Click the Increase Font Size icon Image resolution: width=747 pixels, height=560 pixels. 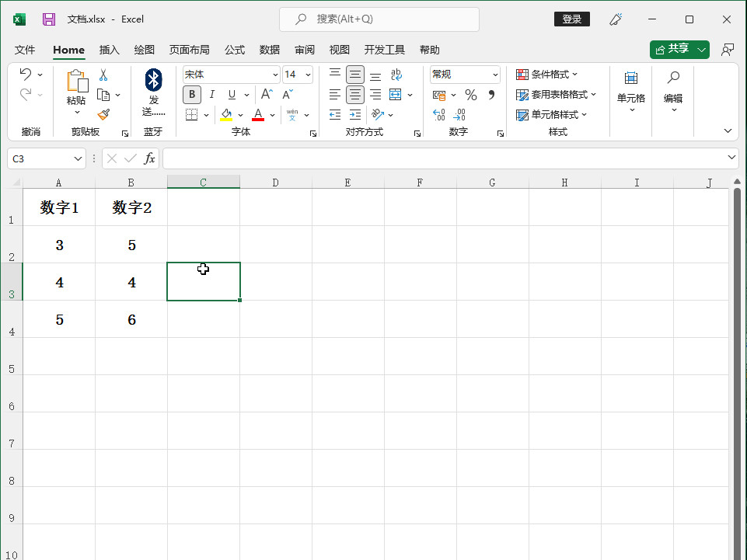tap(267, 95)
